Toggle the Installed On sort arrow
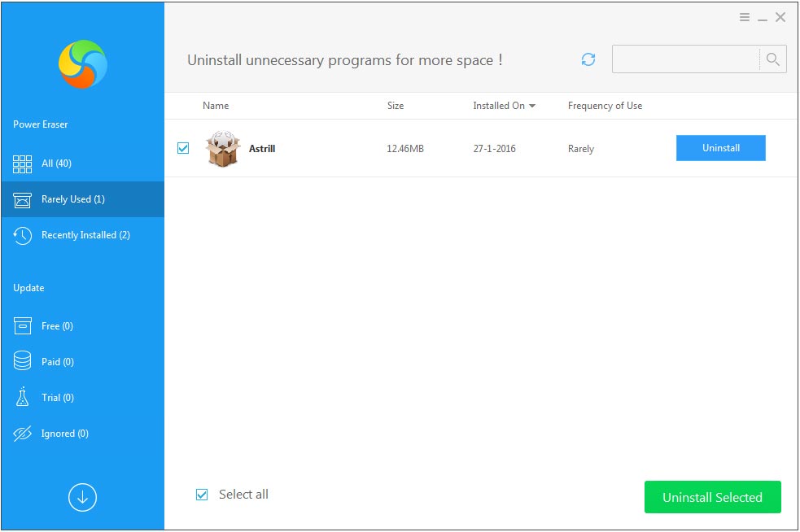The image size is (800, 532). pos(532,106)
